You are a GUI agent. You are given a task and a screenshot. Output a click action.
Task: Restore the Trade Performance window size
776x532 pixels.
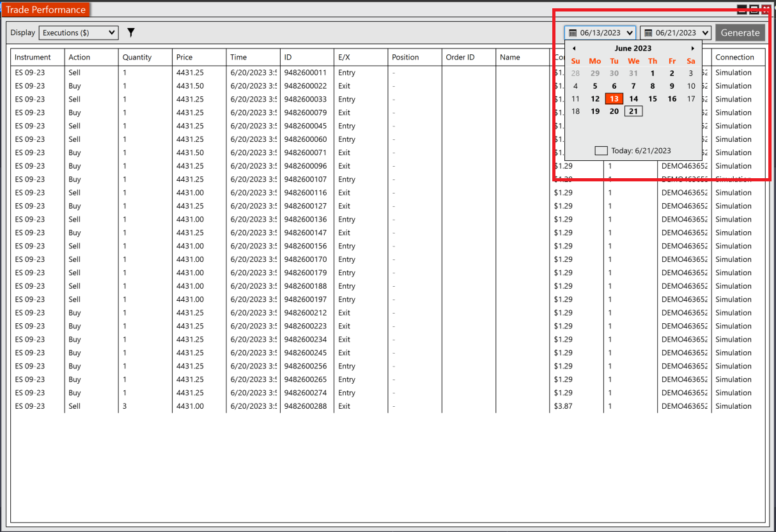[754, 10]
